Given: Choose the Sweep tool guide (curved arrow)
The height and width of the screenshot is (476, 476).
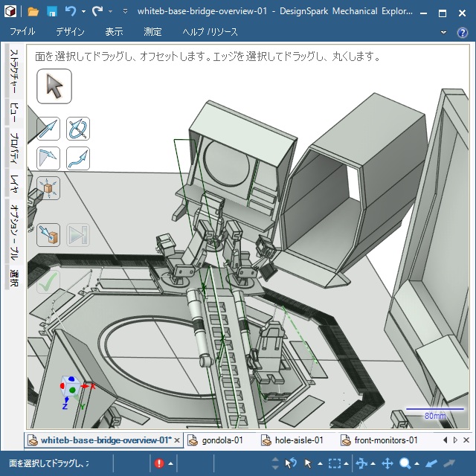Looking at the screenshot, I should point(78,158).
